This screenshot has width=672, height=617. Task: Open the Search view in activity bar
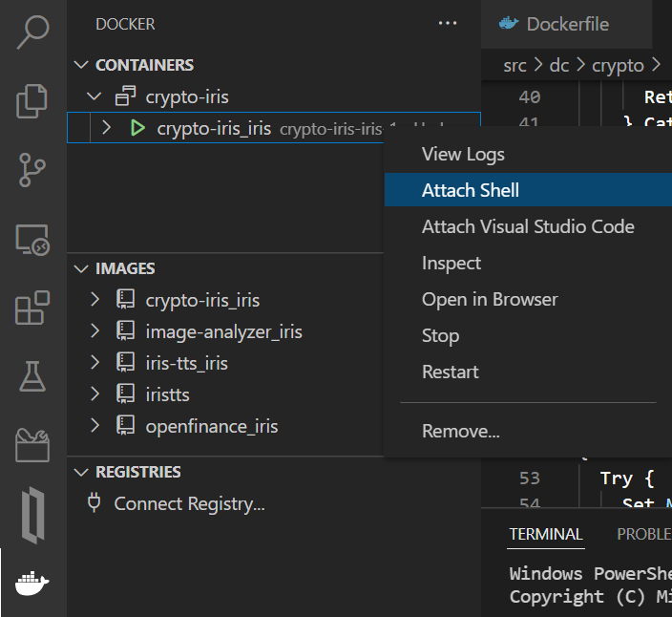pyautogui.click(x=32, y=32)
